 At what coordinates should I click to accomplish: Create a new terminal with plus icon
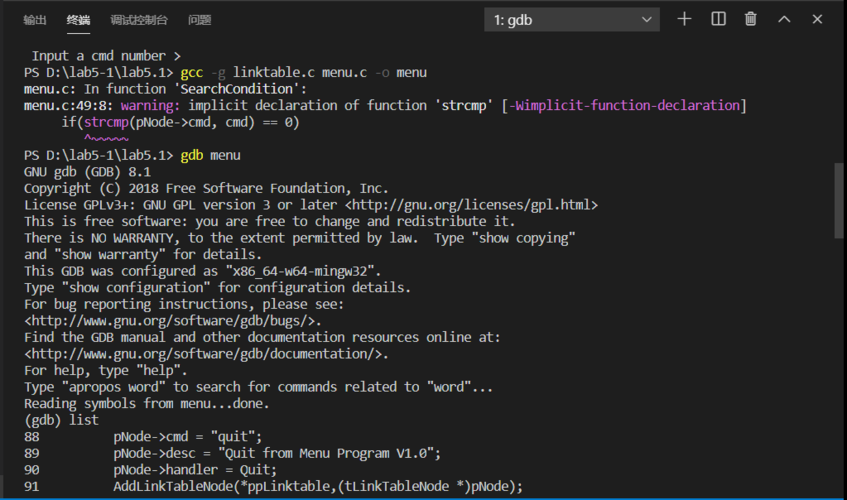coord(684,19)
